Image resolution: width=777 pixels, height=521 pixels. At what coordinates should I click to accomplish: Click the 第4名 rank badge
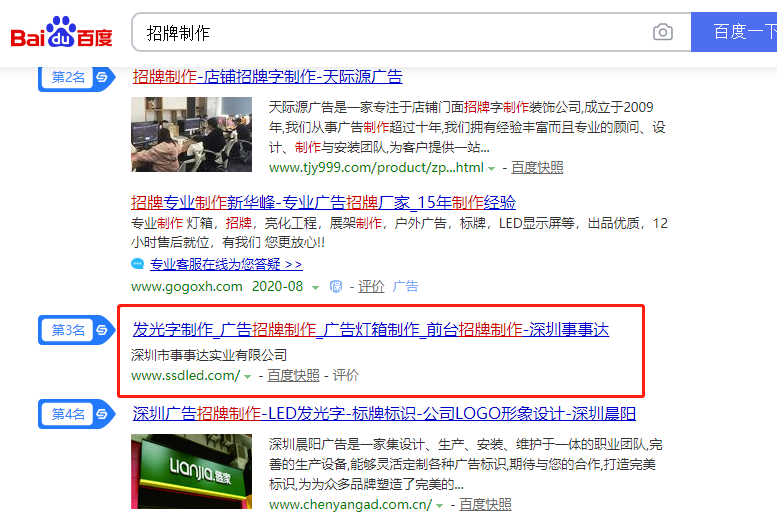coord(76,414)
